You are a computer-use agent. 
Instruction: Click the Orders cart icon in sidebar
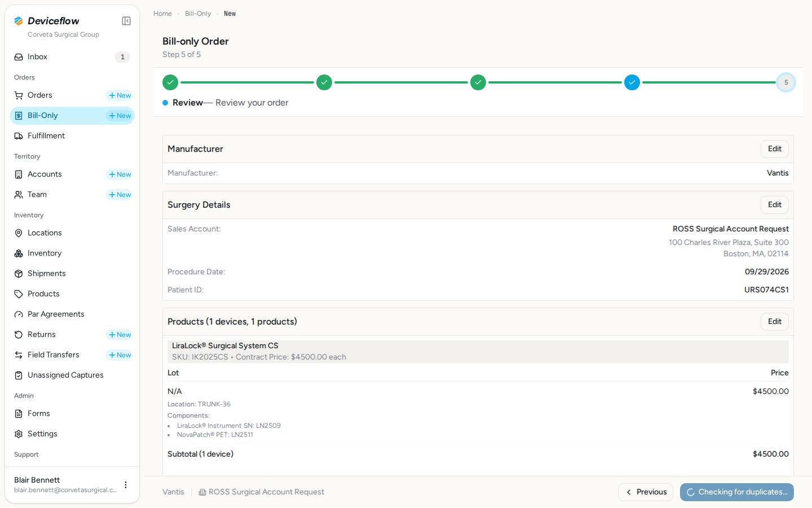[x=19, y=95]
